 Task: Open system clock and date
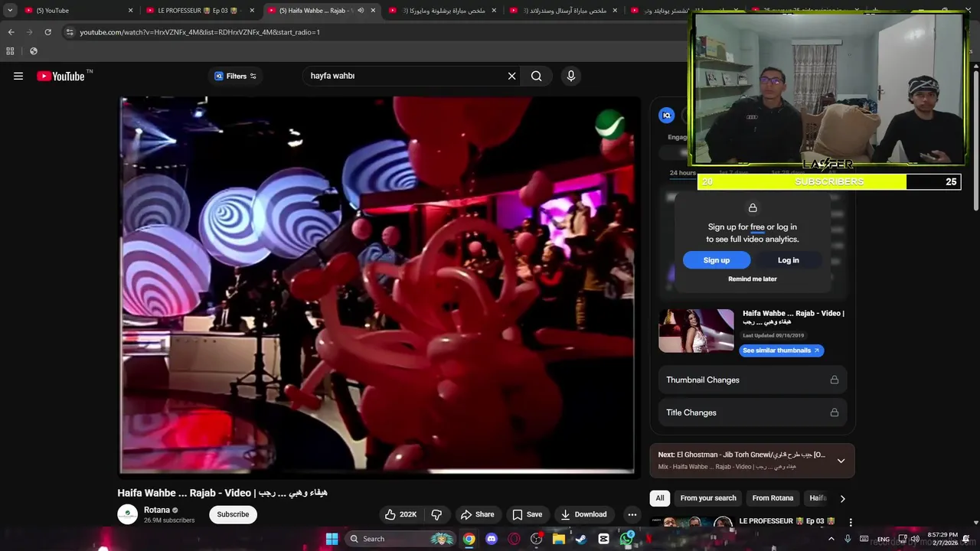click(942, 539)
